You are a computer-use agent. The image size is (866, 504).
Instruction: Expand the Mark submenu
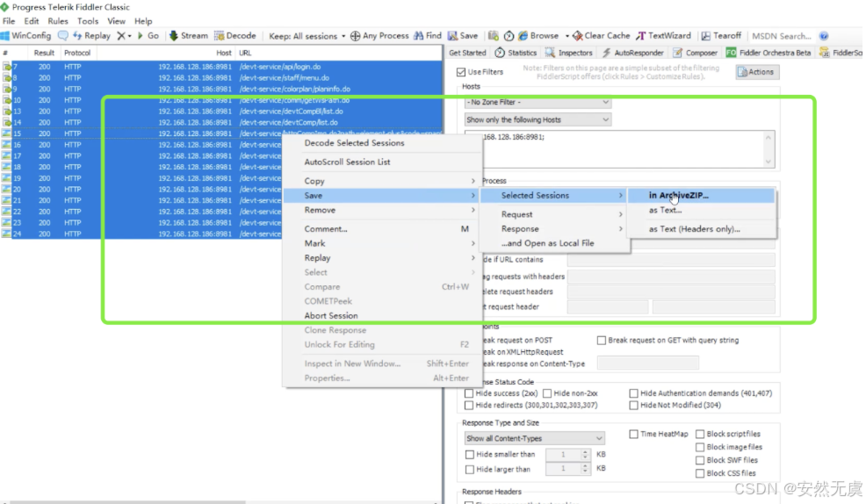tap(382, 243)
